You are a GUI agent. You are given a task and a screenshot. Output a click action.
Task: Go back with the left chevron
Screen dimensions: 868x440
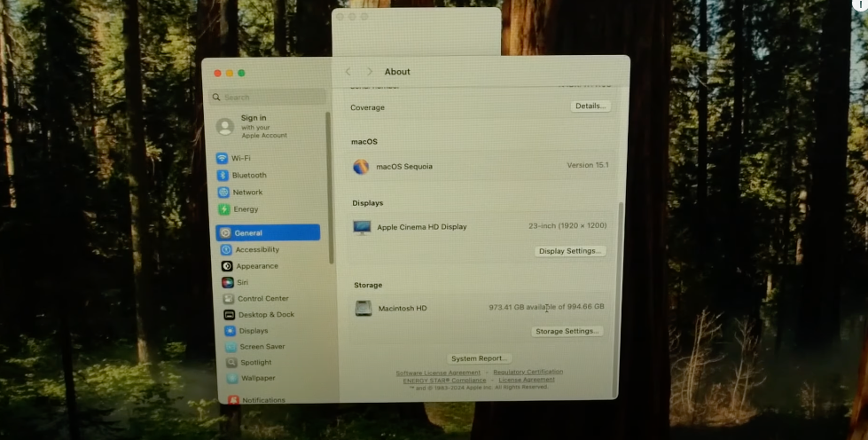[348, 72]
